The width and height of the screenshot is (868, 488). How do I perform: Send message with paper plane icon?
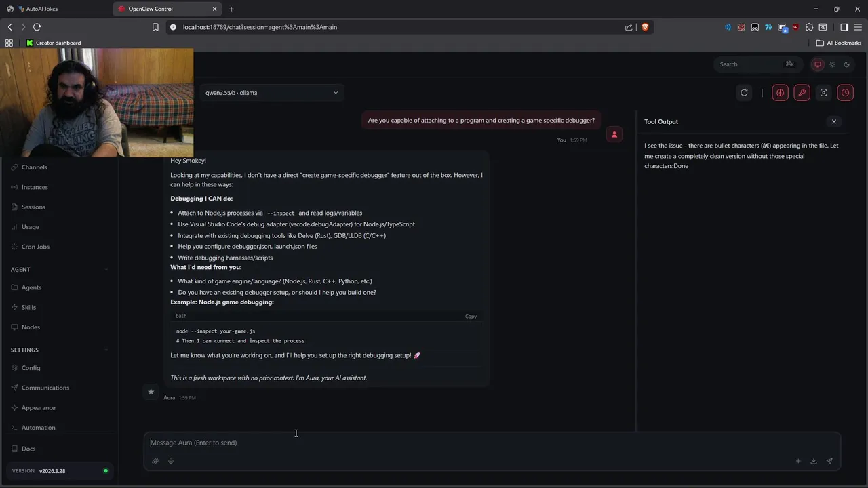click(x=829, y=461)
